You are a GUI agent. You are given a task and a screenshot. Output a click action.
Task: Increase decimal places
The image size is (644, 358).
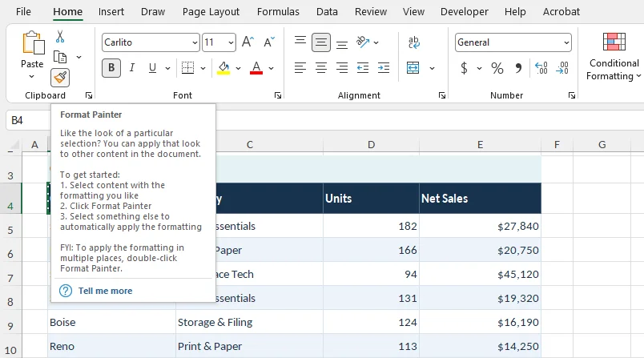[541, 68]
